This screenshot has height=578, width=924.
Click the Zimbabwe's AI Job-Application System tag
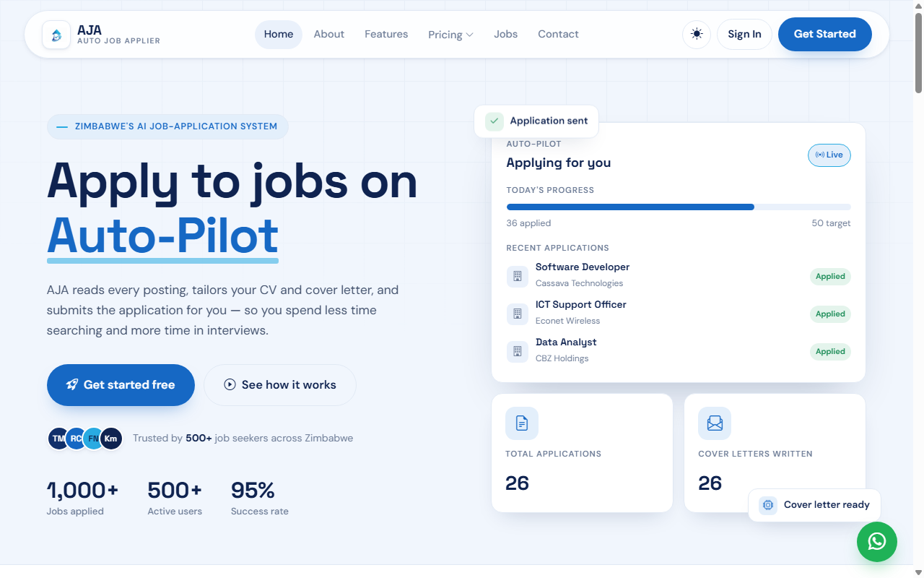167,126
